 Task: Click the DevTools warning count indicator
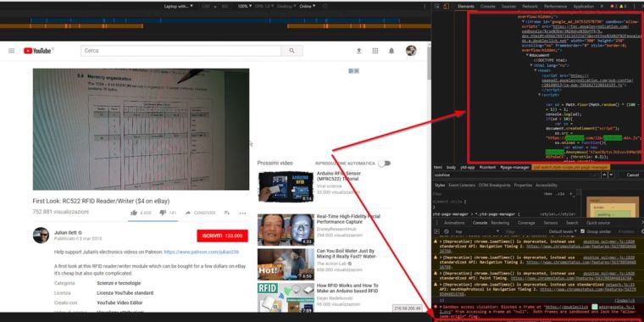click(x=623, y=7)
